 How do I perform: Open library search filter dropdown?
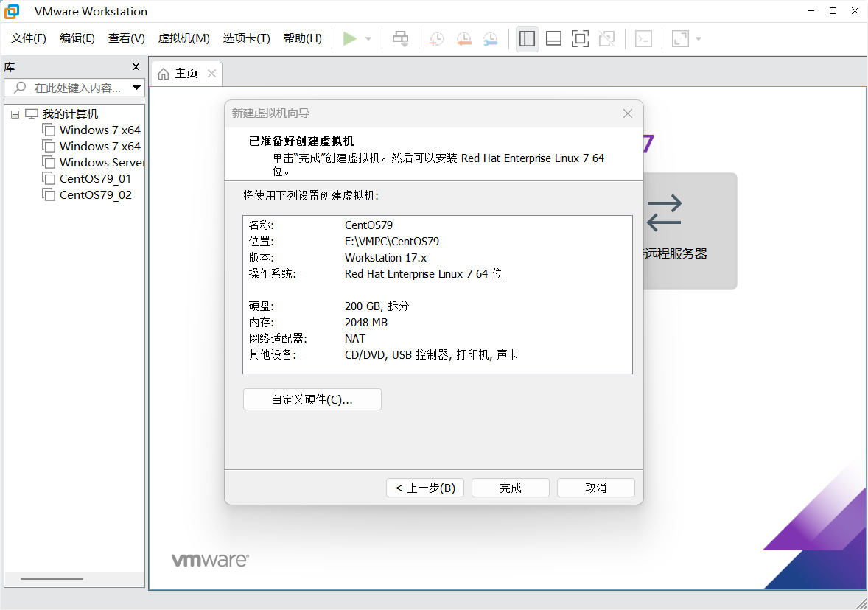pos(137,88)
